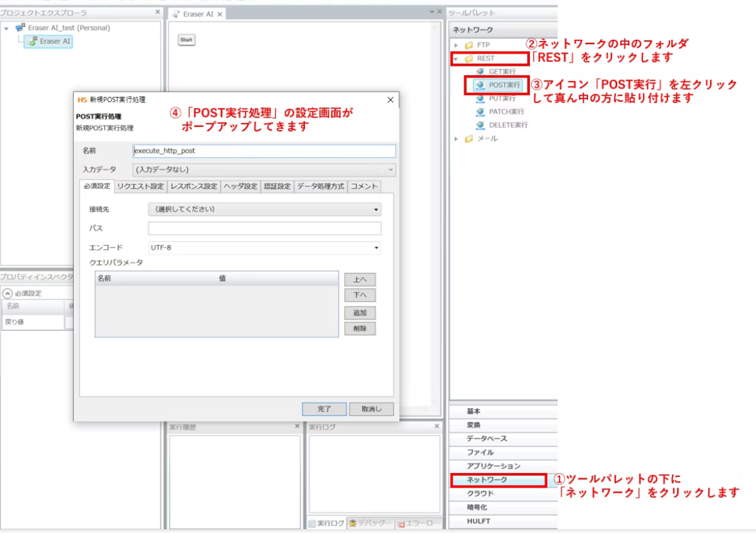The image size is (756, 533).
Task: Select the PATCH実行 icon in tool palette
Action: pyautogui.click(x=480, y=112)
